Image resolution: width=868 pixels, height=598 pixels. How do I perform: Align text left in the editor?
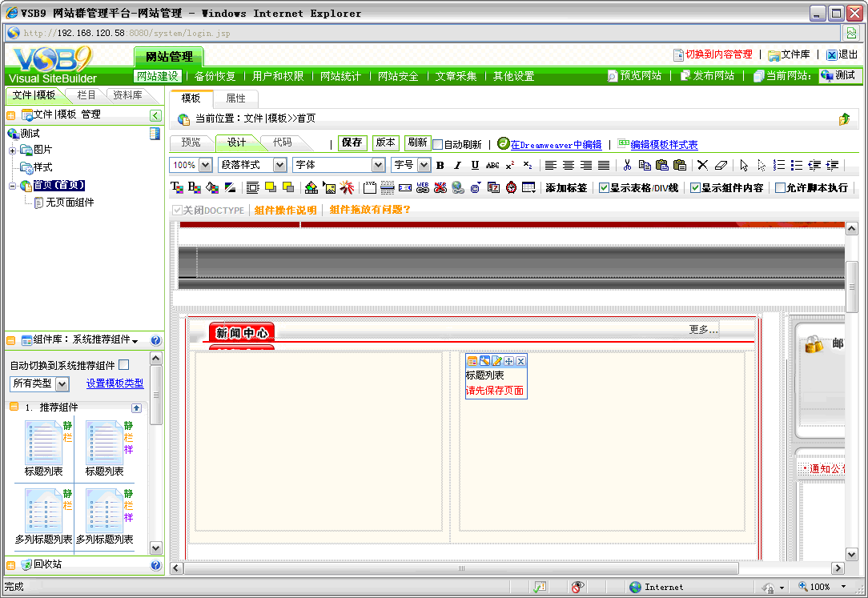pos(551,166)
